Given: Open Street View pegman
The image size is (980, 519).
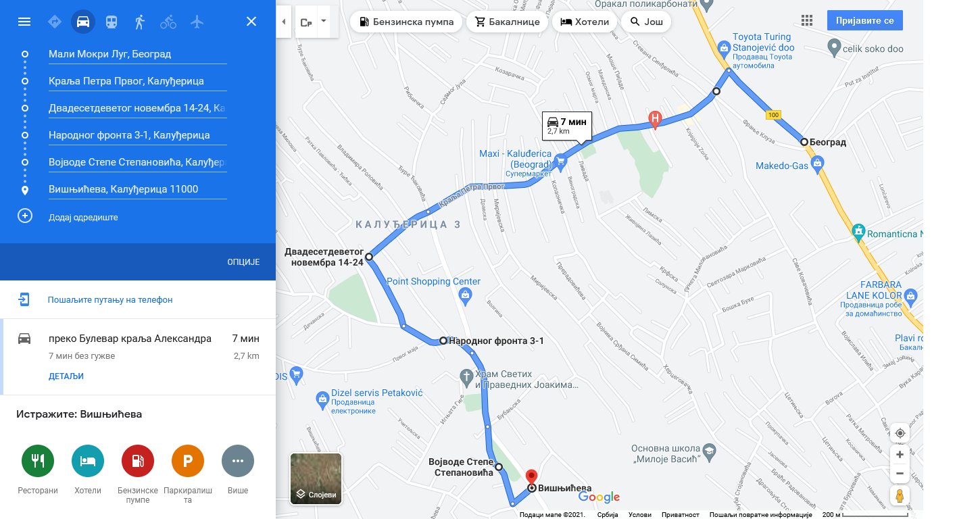Looking at the screenshot, I should pyautogui.click(x=900, y=495).
